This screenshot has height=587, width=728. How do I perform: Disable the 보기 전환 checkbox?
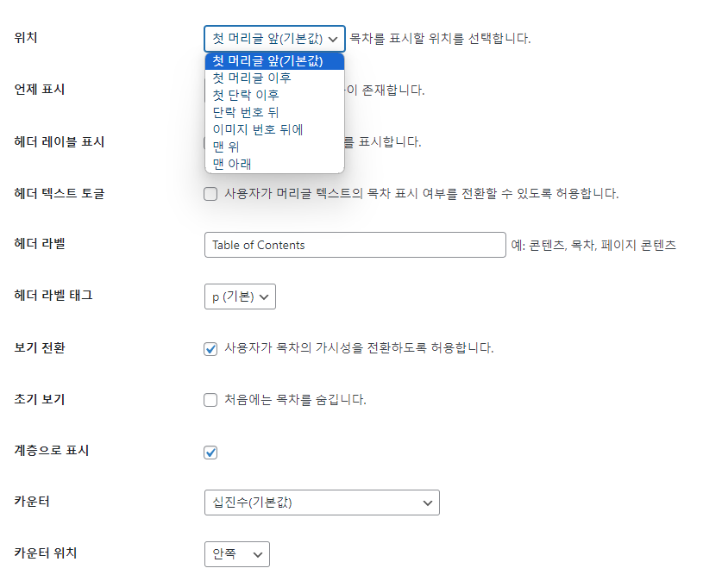tap(210, 348)
